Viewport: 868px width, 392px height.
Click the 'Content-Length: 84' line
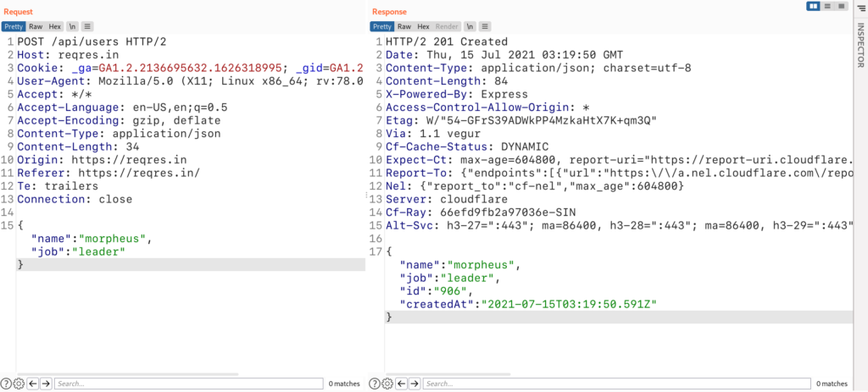pyautogui.click(x=447, y=81)
